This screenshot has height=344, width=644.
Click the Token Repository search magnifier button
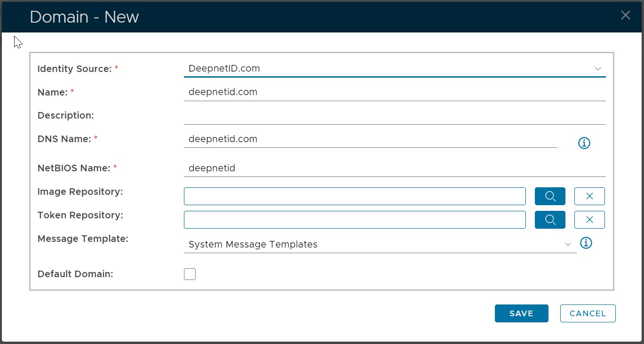point(550,220)
